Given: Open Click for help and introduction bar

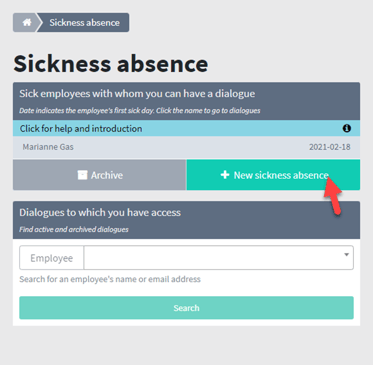Looking at the screenshot, I should 186,128.
